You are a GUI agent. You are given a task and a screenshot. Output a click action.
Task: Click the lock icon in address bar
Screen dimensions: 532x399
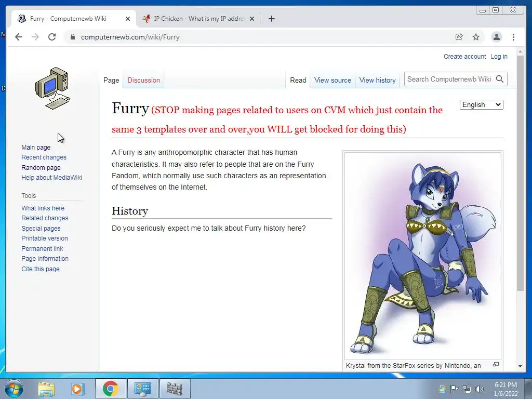pos(73,37)
